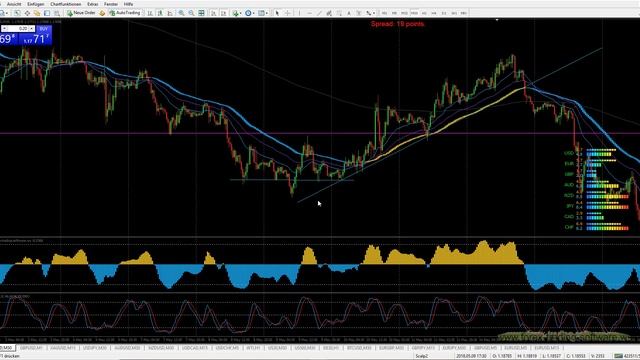Image resolution: width=640 pixels, height=360 pixels.
Task: Select the cursor arrow tool
Action: pyautogui.click(x=277, y=13)
